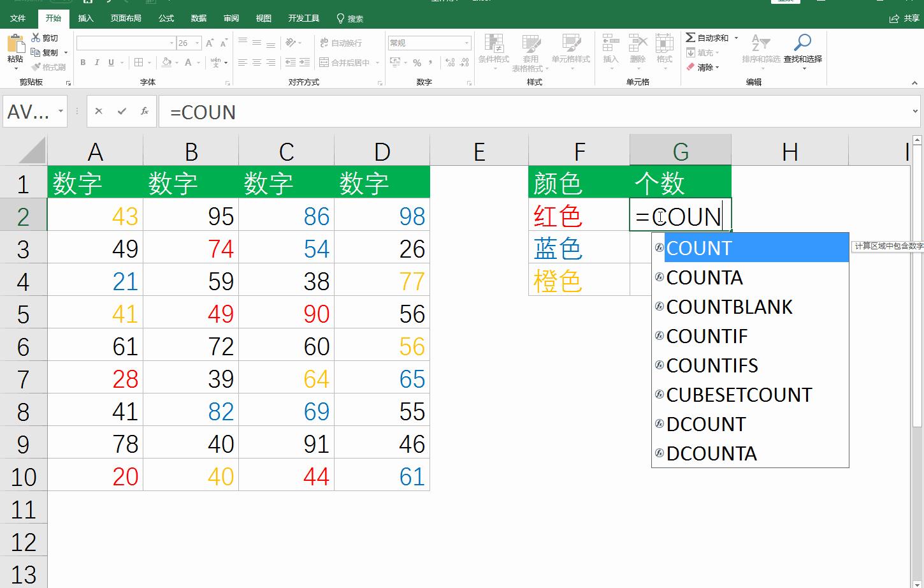Click the 共享 button

point(904,19)
